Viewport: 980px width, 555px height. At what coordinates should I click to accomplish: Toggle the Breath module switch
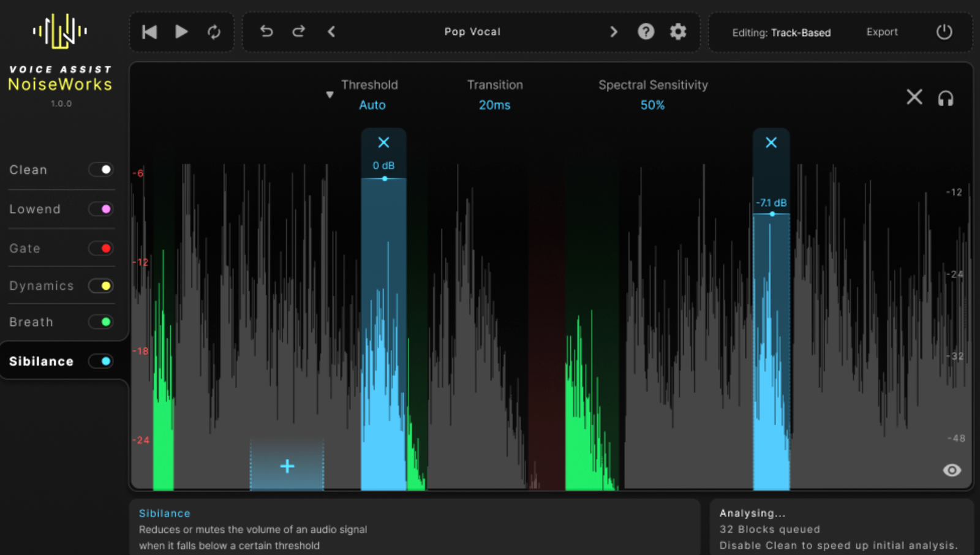tap(101, 322)
